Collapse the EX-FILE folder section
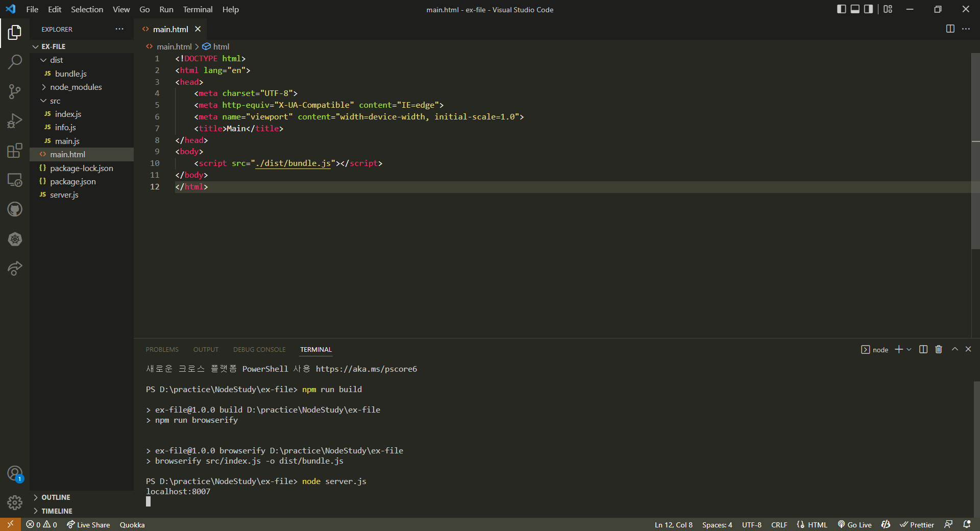This screenshot has height=531, width=980. point(82,46)
